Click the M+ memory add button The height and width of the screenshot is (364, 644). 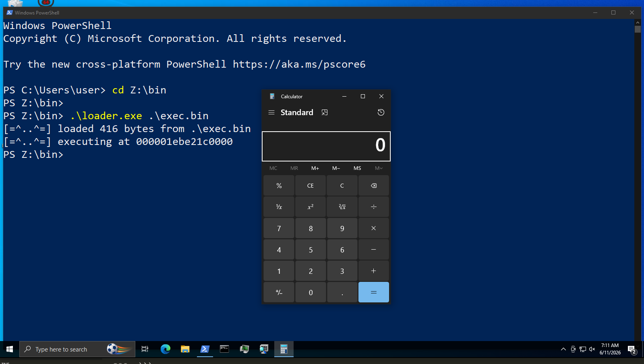(315, 168)
